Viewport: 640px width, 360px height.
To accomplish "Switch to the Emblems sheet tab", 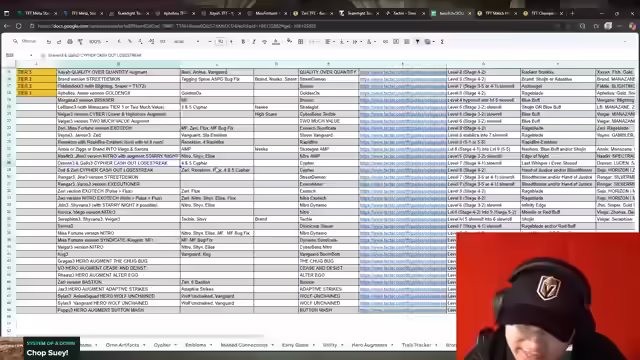I will pyautogui.click(x=196, y=345).
